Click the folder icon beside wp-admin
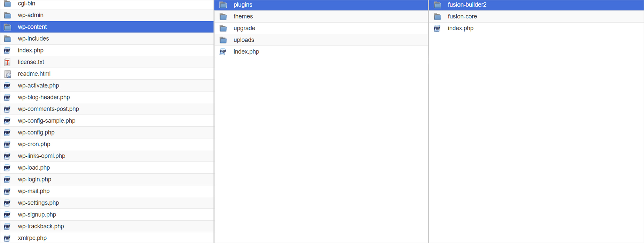This screenshot has width=644, height=243. pos(7,15)
